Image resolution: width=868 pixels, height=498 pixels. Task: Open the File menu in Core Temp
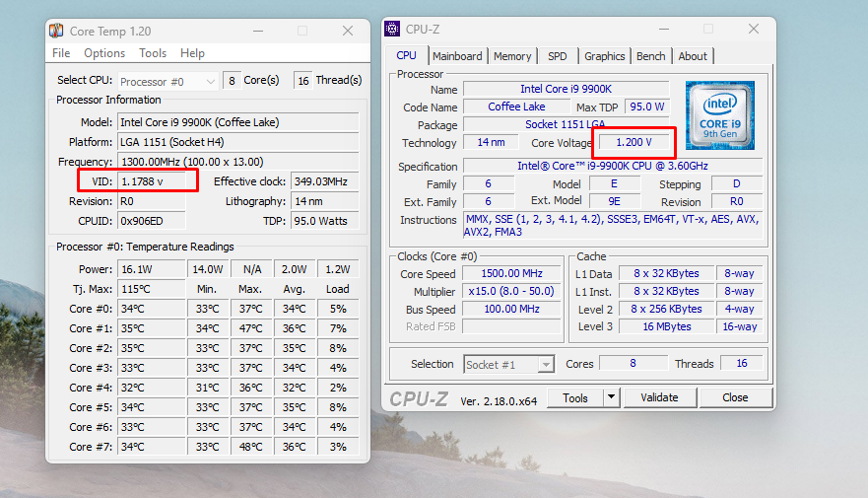61,53
